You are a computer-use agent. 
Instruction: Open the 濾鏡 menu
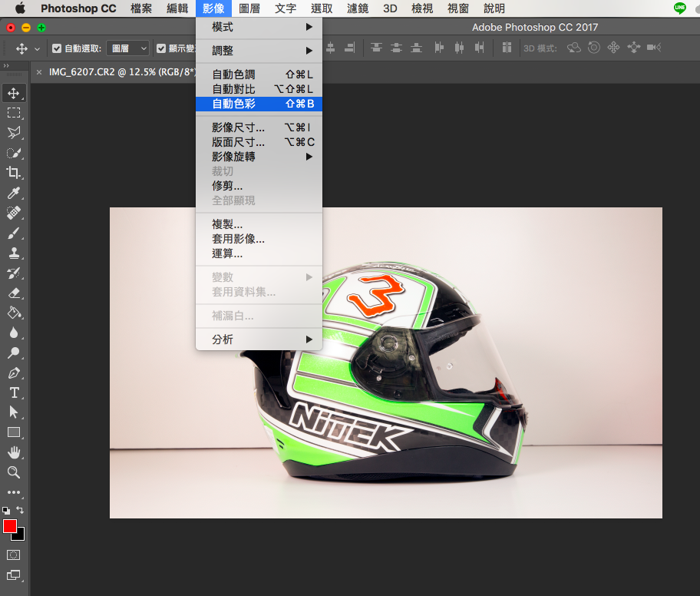tap(358, 8)
